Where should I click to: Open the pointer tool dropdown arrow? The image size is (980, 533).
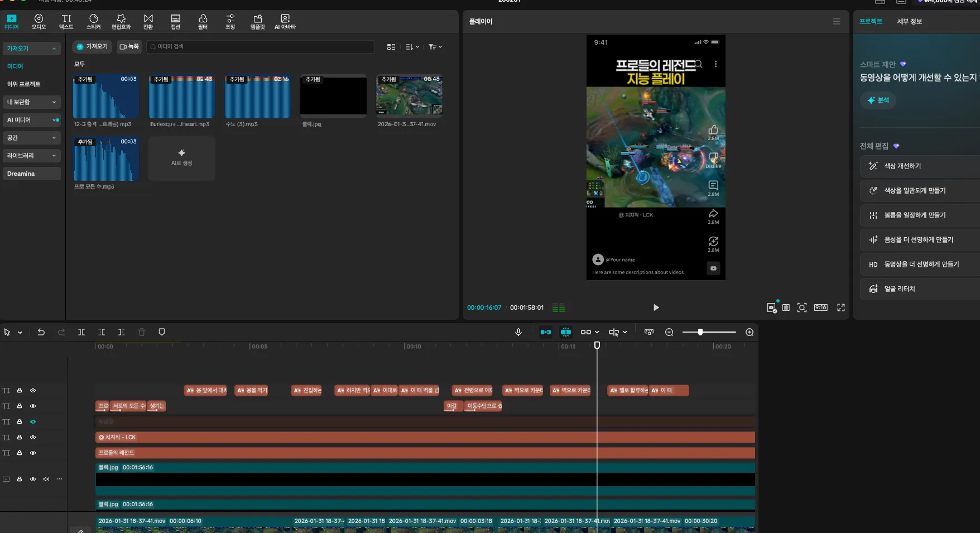pyautogui.click(x=20, y=333)
